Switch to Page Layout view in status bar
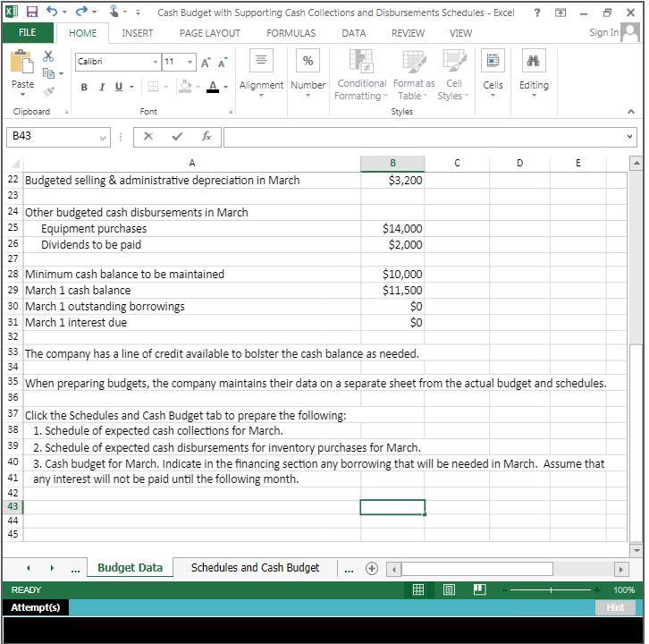The height and width of the screenshot is (644, 649). click(x=449, y=589)
